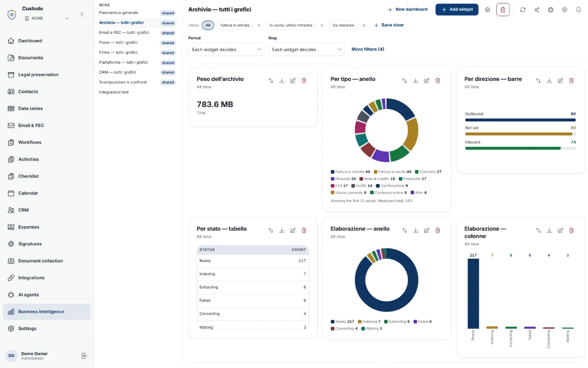This screenshot has width=588, height=368.
Task: Collapse the left sidebar with the chevron
Action: pos(82,14)
